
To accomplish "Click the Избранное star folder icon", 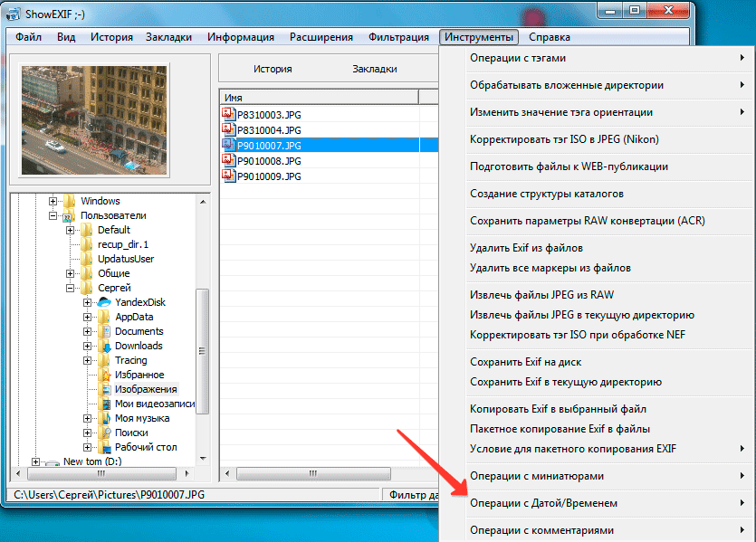I will point(104,375).
